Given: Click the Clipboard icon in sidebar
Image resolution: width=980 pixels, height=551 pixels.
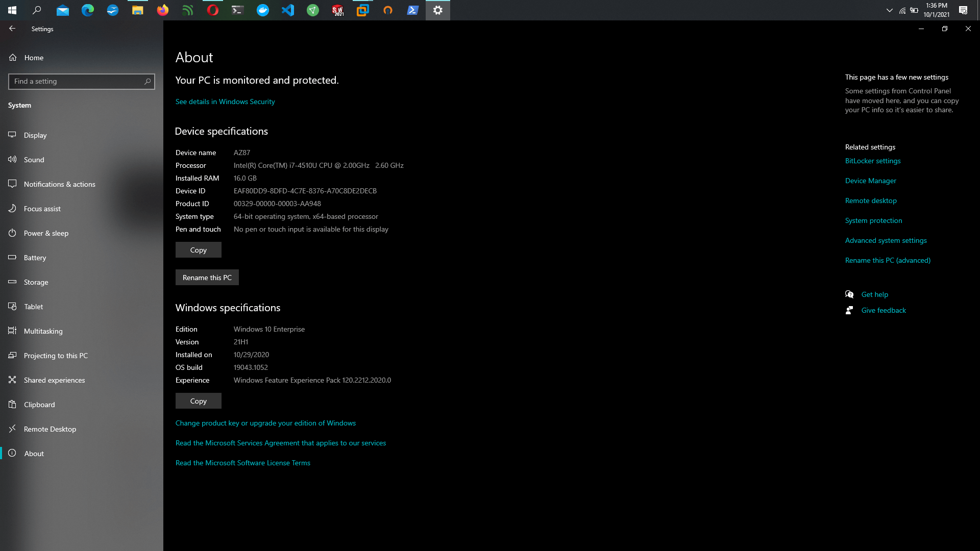Looking at the screenshot, I should pyautogui.click(x=12, y=404).
